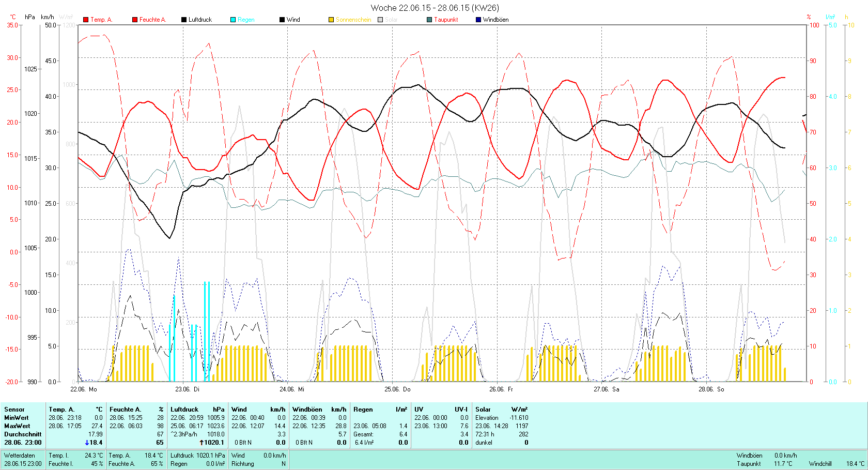
Task: Click the Feuchte I. value 45 %
Action: (97, 464)
